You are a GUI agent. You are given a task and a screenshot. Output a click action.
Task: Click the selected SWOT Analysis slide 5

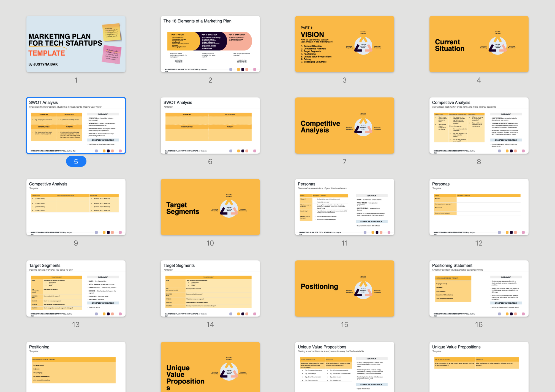pos(76,126)
